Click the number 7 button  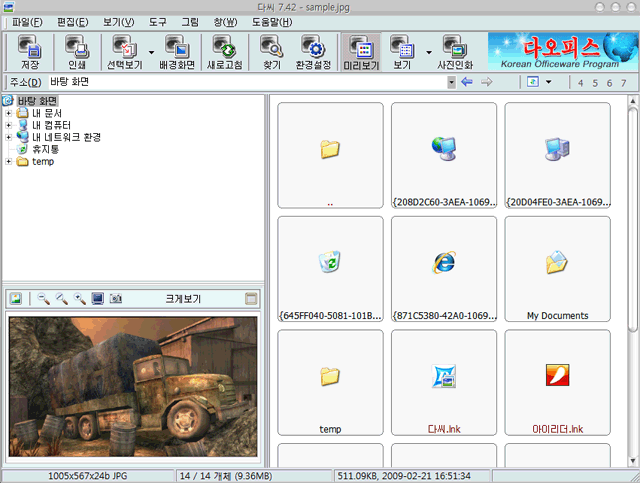(x=624, y=83)
